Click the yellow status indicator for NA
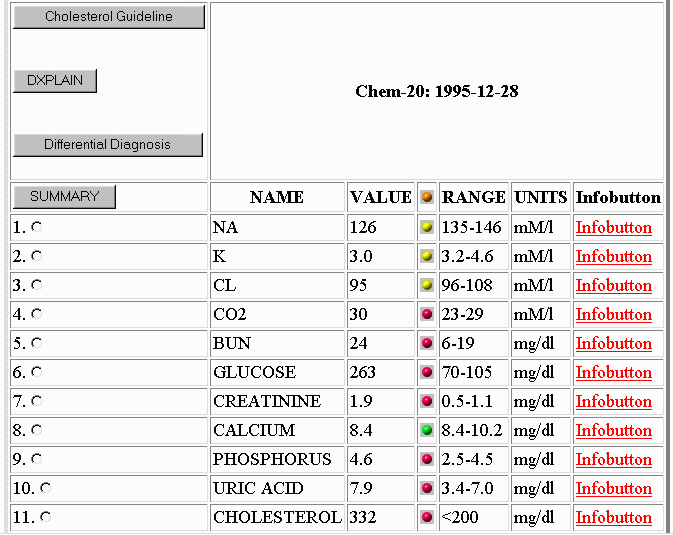 [x=427, y=228]
